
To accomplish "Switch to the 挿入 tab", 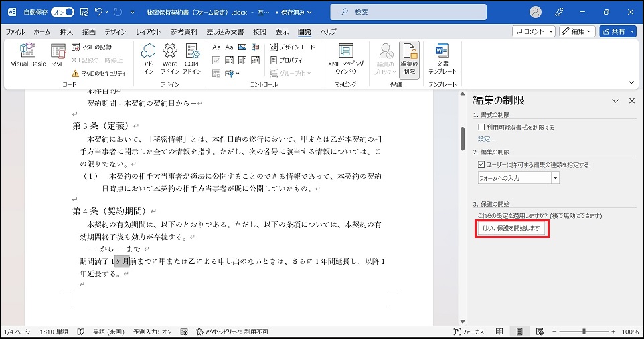I will click(x=66, y=31).
